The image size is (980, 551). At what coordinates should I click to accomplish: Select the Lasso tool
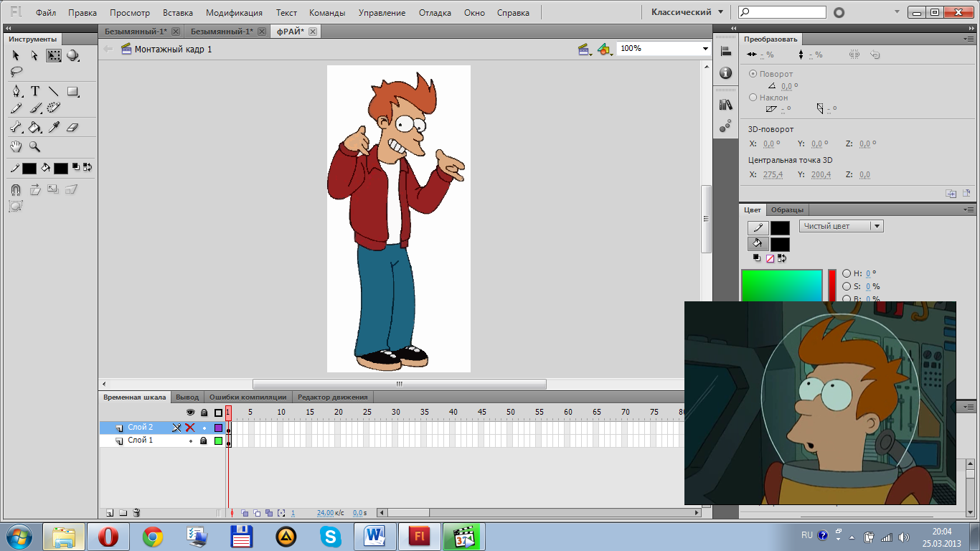16,71
